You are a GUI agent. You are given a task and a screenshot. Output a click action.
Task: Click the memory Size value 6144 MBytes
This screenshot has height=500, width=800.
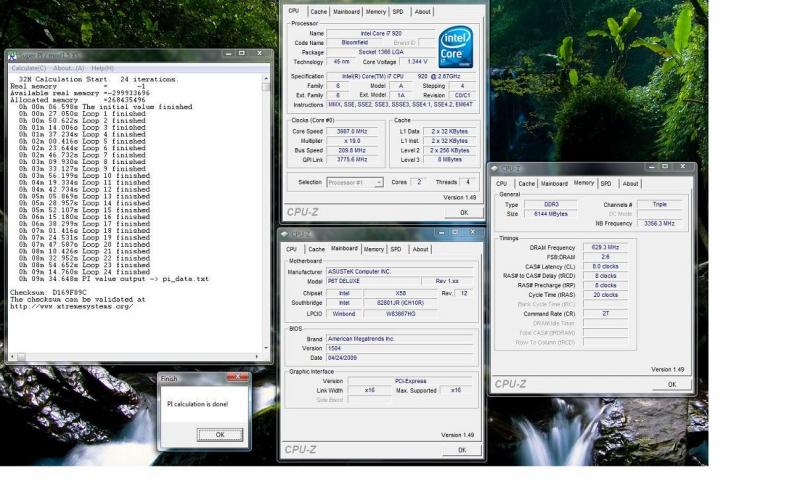(551, 214)
